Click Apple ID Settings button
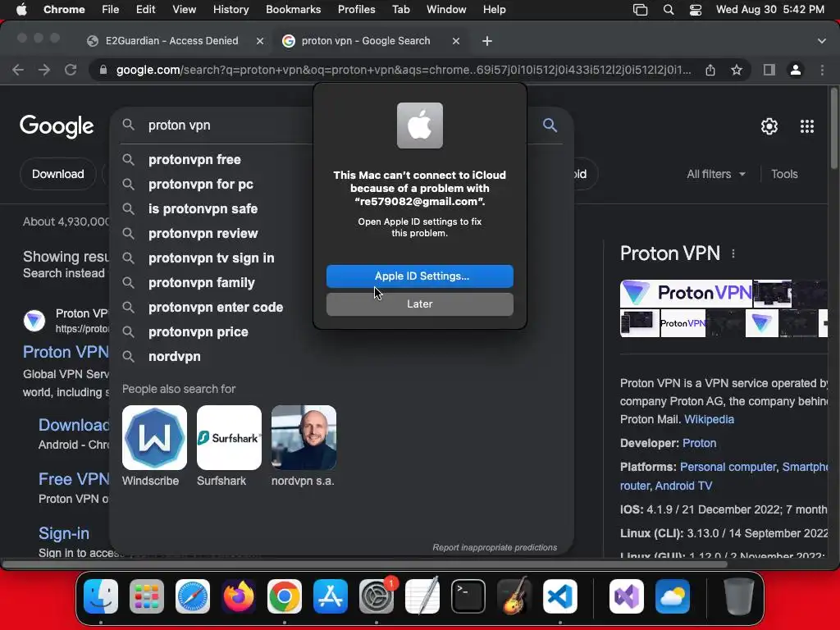This screenshot has height=630, width=840. pos(419,276)
